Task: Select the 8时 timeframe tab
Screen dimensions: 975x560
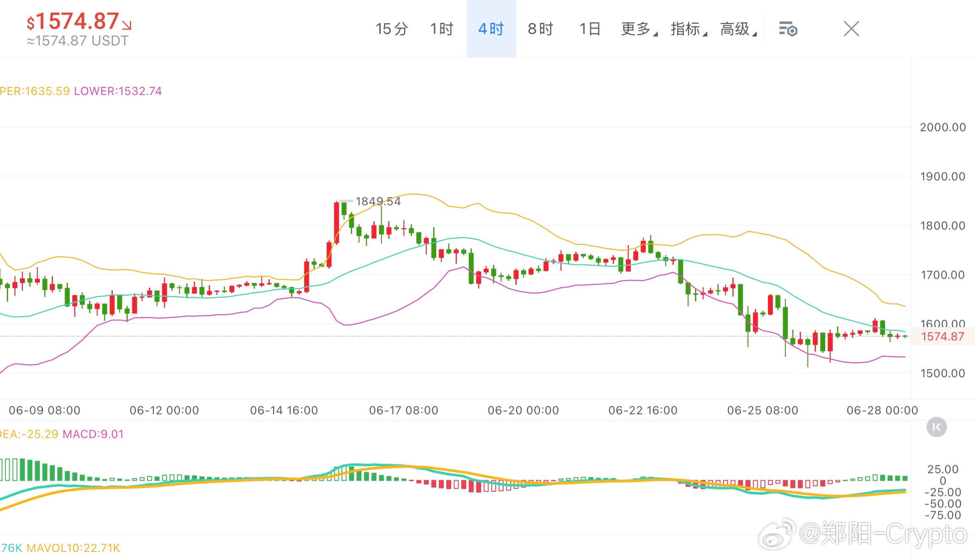Action: coord(541,29)
